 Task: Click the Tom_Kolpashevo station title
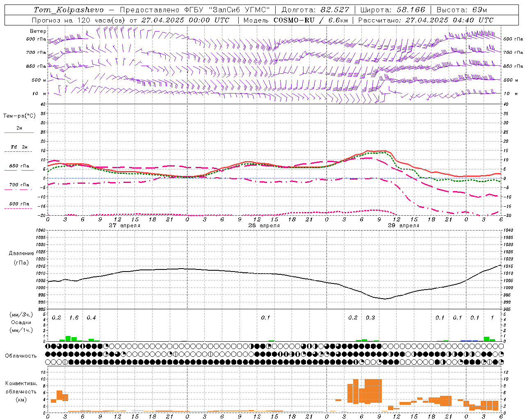[x=68, y=10]
